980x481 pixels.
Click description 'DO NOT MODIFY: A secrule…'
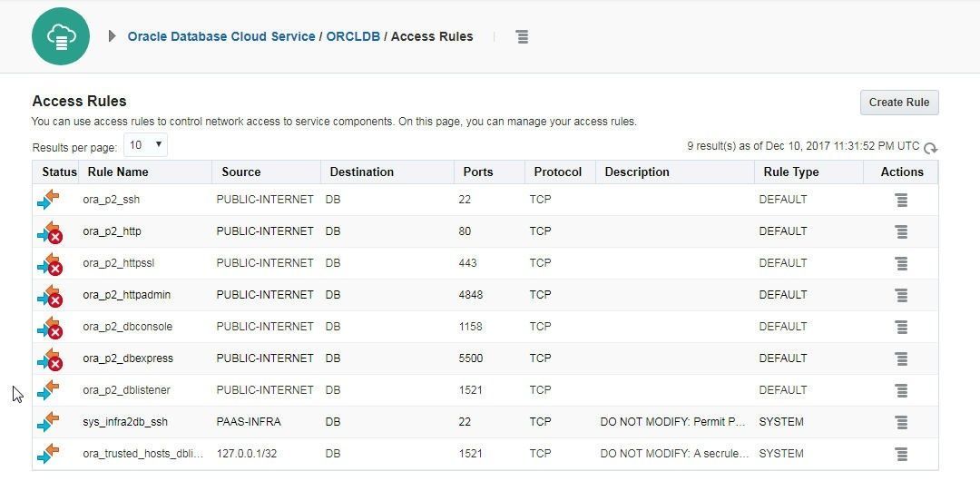674,454
